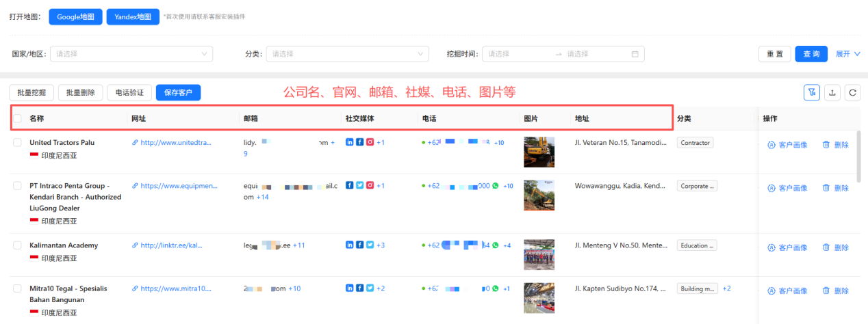
Task: Open LinkedIn icon for United Tractors Palu
Action: pyautogui.click(x=350, y=142)
